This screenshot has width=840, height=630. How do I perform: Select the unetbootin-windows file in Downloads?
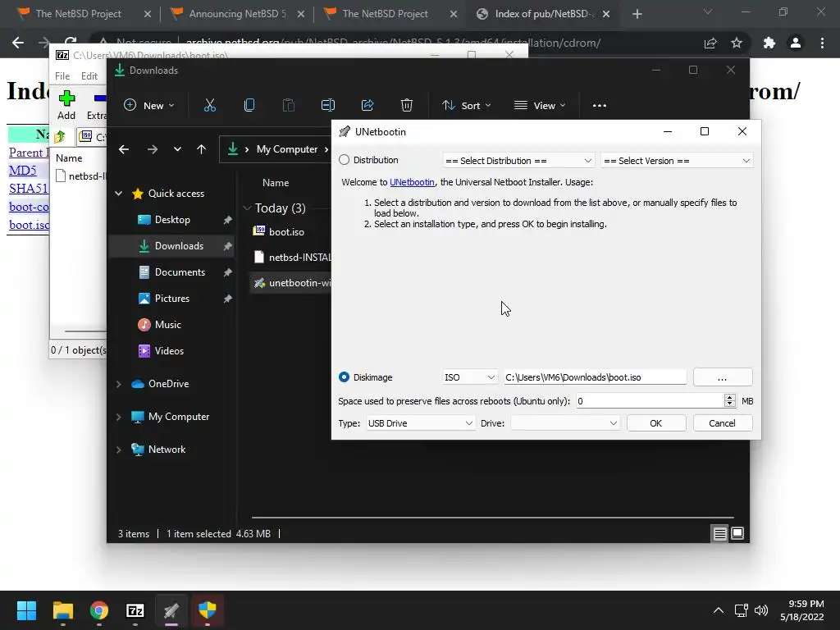[291, 283]
